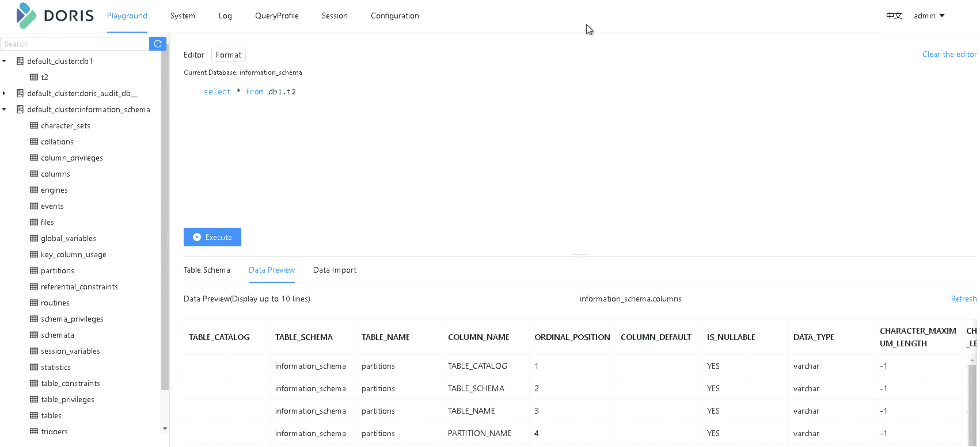980x447 pixels.
Task: Open the admin user dropdown
Action: 929,16
